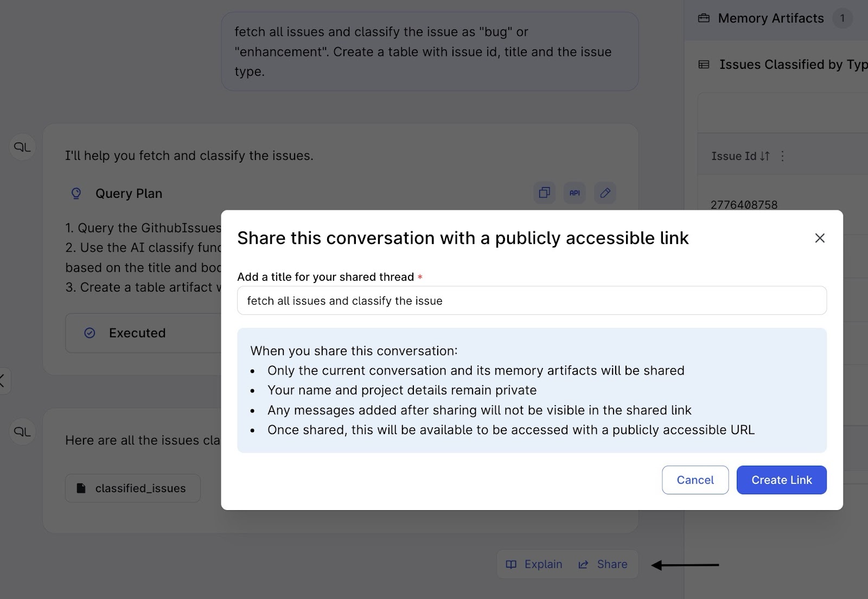Click the issue ID 2776408758 cell

pos(744,205)
